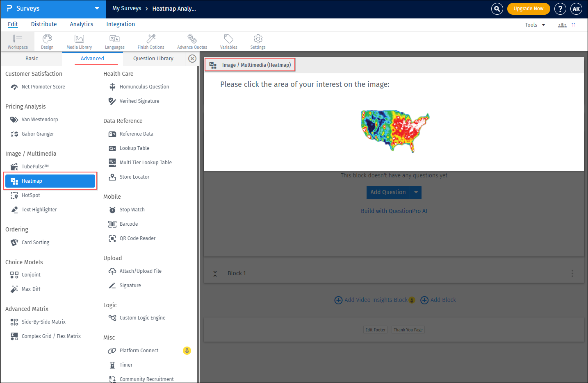Add a Platform Connect question
The height and width of the screenshot is (383, 588).
133,351
